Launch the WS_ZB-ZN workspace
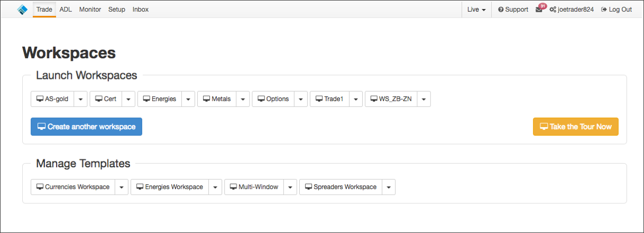Screen dimensions: 644x233 click(391, 99)
